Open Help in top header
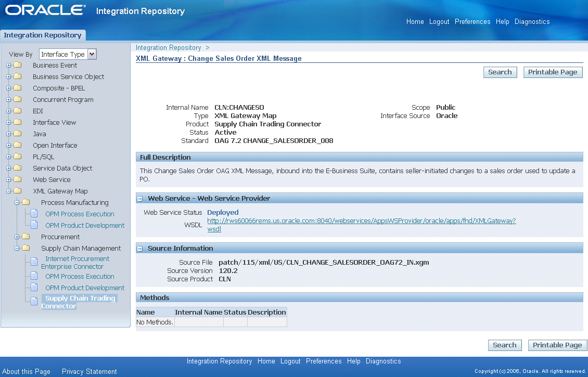Image resolution: width=588 pixels, height=377 pixels. [503, 22]
